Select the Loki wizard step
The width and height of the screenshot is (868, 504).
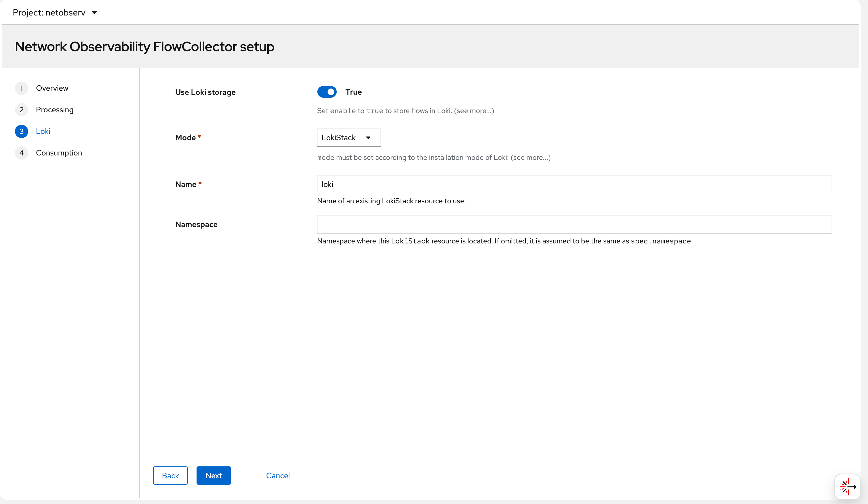click(43, 131)
